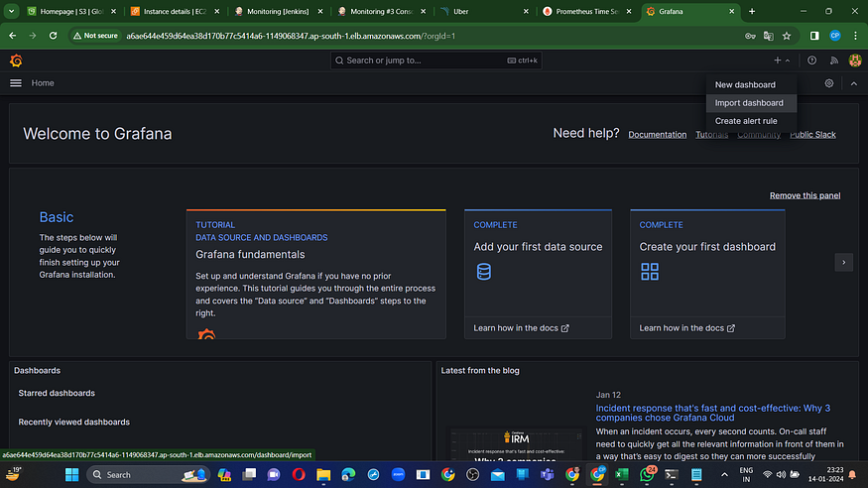868x488 pixels.
Task: Open a new browser tab
Action: [752, 11]
